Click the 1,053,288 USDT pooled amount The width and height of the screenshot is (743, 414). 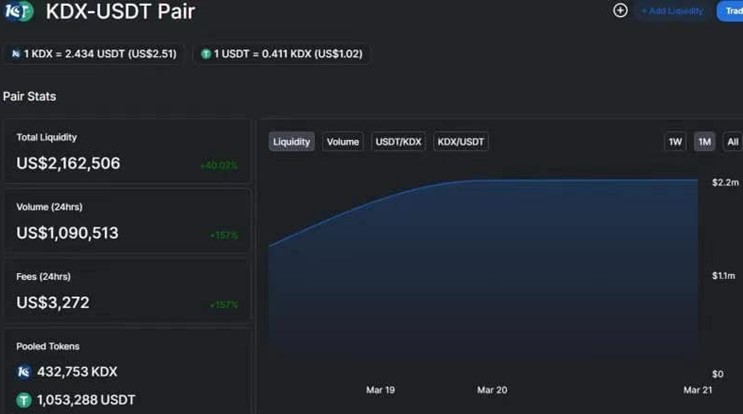[x=86, y=400]
